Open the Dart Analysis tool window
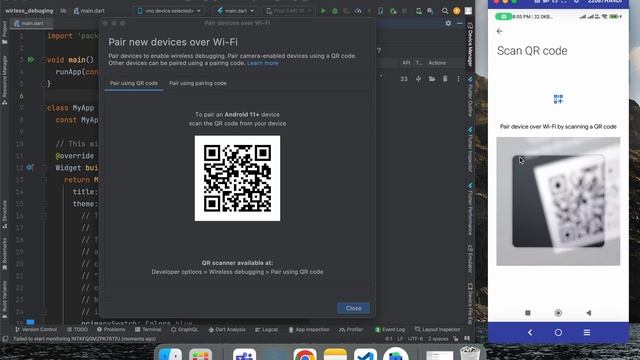The image size is (640, 360). [x=227, y=329]
